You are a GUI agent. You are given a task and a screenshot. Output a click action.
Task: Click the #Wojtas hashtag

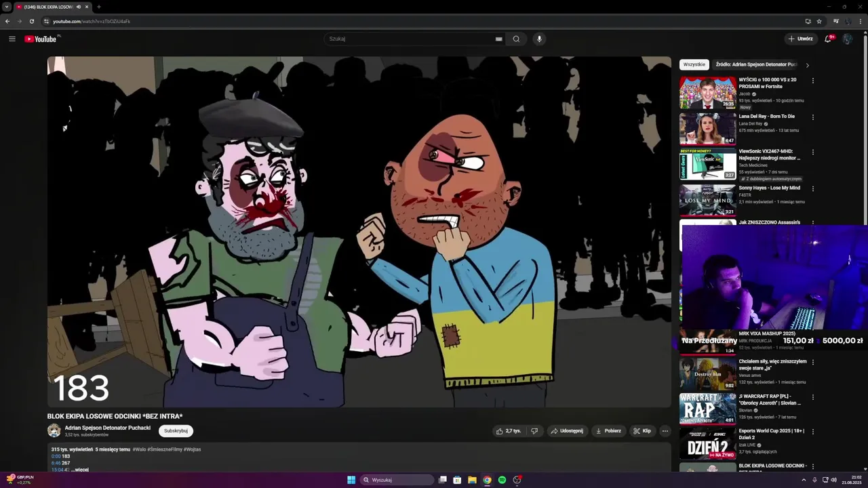coord(192,449)
